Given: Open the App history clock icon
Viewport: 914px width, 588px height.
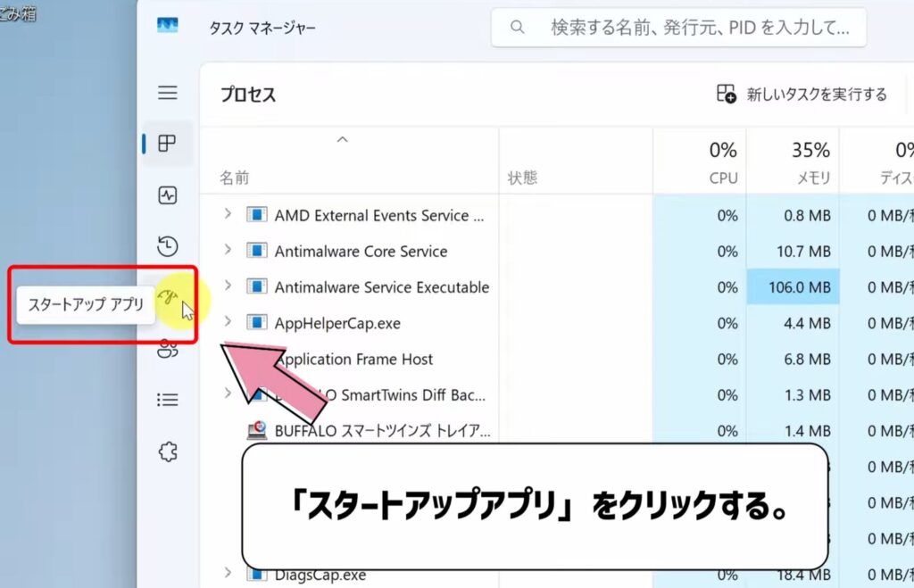Looking at the screenshot, I should [x=167, y=246].
